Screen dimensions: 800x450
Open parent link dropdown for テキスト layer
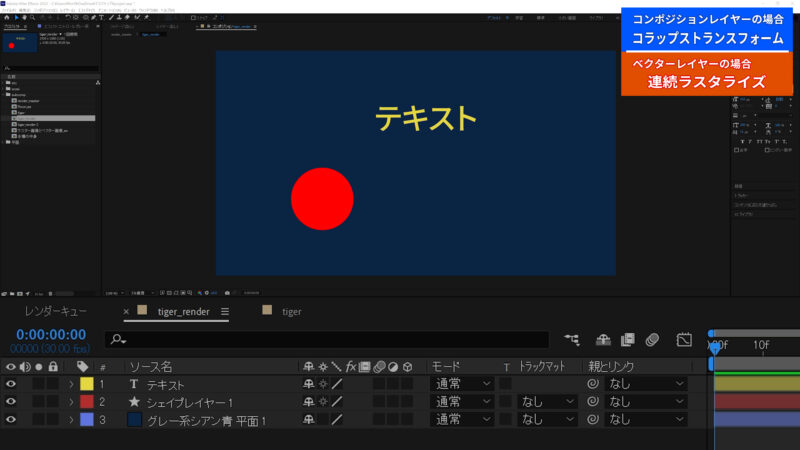645,384
